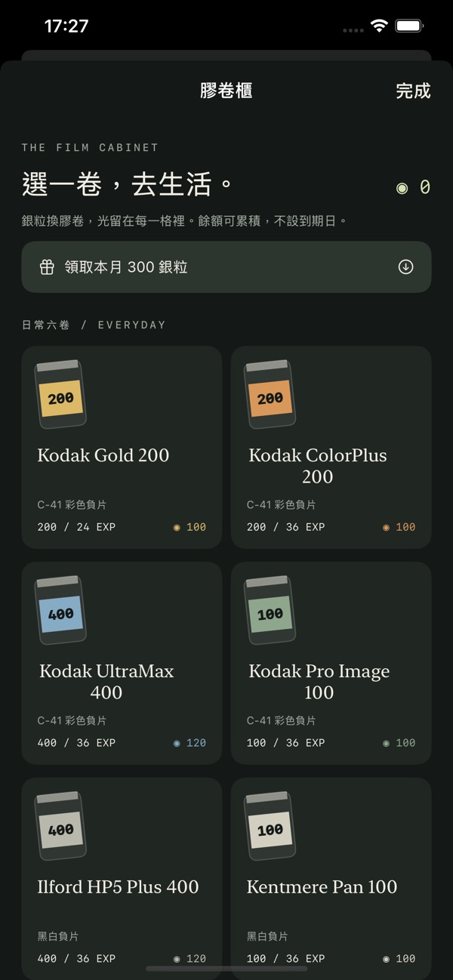Tap the gift box icon
This screenshot has height=980, width=453.
47,267
